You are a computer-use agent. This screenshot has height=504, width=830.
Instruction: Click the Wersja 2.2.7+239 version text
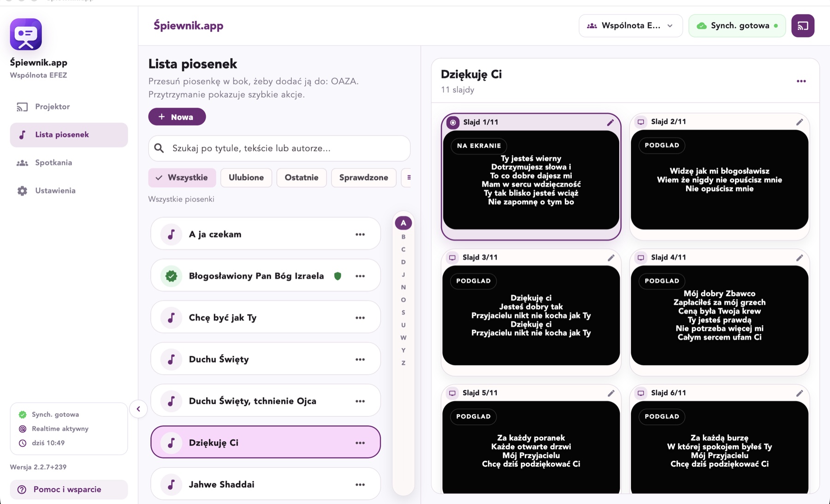point(38,467)
